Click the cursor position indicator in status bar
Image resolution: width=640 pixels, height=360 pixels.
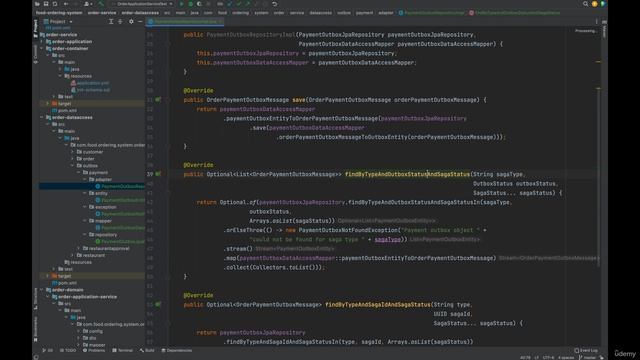525,358
